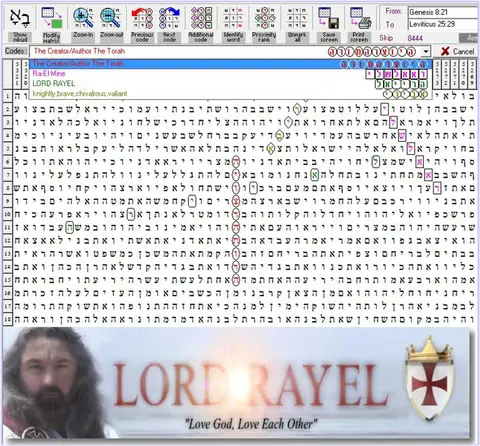
Task: Click the Print screen label button
Action: tap(359, 37)
